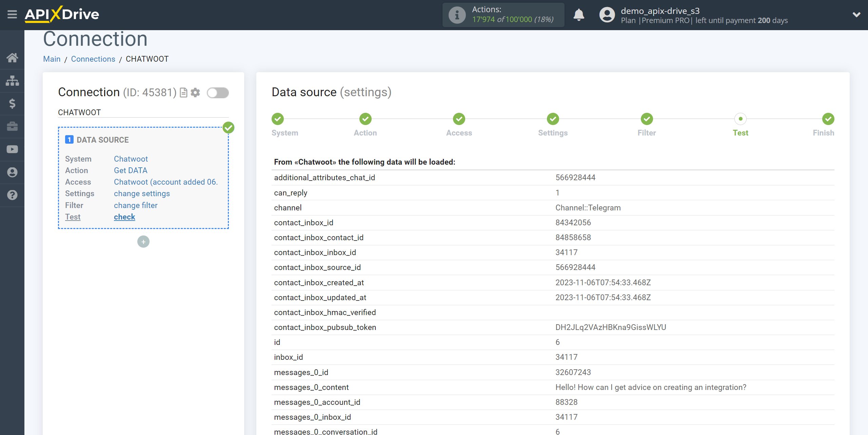Click the Chatwoot system link
The image size is (868, 435).
coord(131,159)
